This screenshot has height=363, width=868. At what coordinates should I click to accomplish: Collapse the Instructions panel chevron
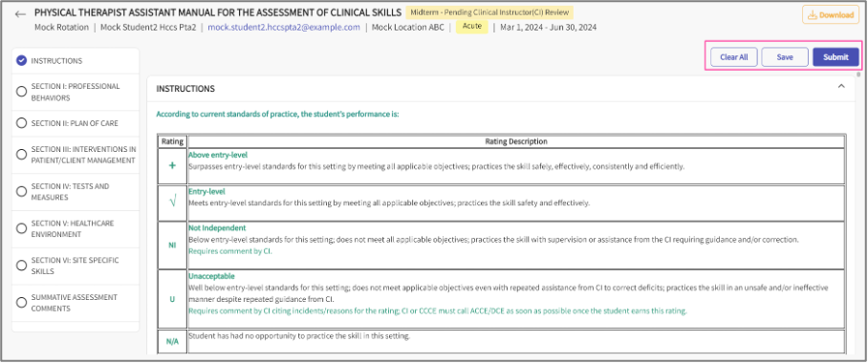841,86
